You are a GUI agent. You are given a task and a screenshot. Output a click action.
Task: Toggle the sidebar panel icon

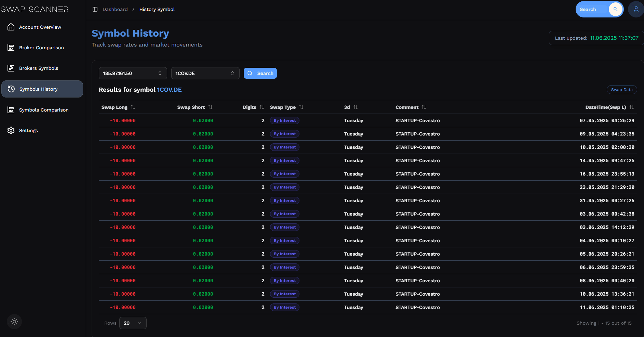[x=95, y=9]
